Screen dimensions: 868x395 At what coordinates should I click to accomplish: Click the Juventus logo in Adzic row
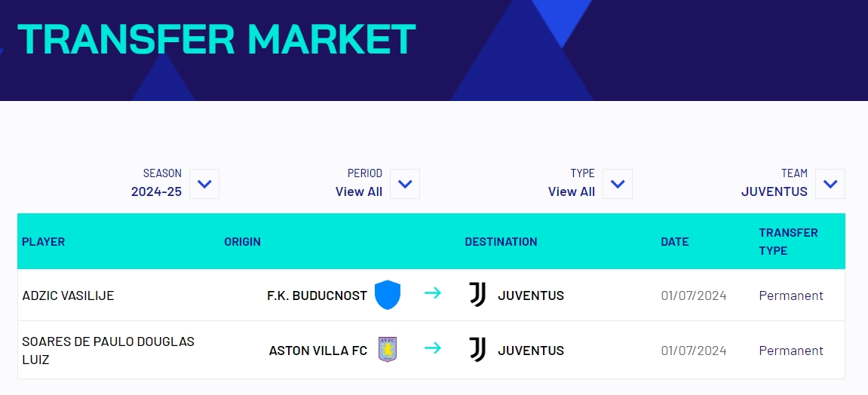tap(477, 295)
